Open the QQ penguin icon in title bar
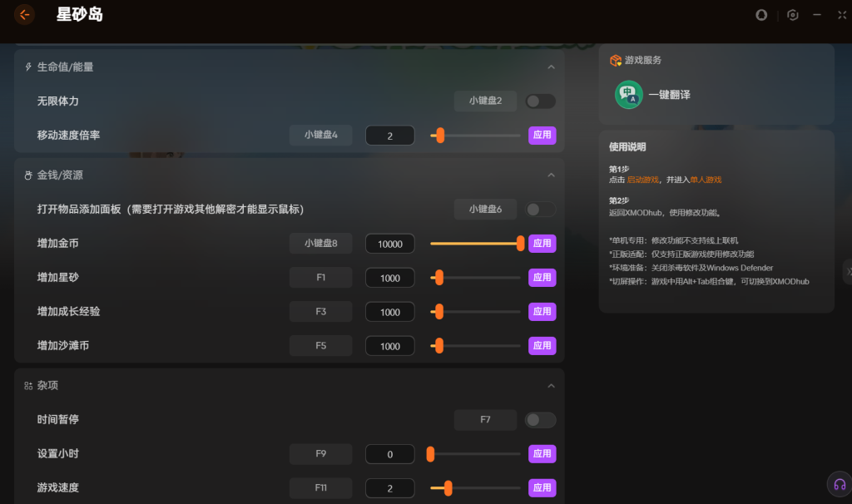The height and width of the screenshot is (504, 852). (x=760, y=15)
